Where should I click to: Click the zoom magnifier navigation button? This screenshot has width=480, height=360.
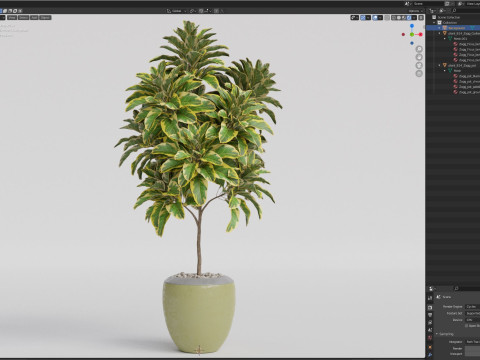pos(419,49)
